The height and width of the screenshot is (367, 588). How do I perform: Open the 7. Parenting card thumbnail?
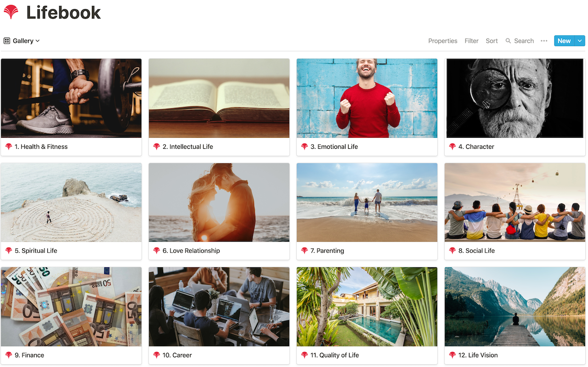(367, 203)
